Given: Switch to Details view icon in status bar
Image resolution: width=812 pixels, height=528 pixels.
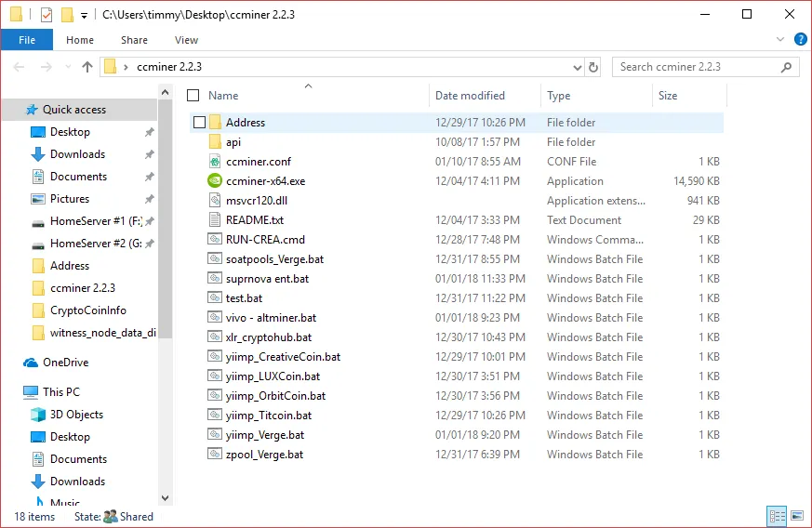Looking at the screenshot, I should tap(777, 516).
